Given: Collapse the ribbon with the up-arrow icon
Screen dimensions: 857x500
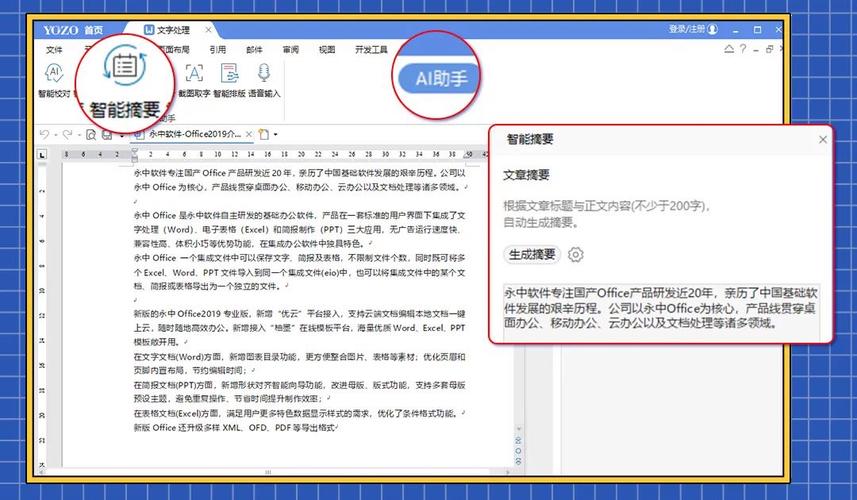Looking at the screenshot, I should 729,49.
